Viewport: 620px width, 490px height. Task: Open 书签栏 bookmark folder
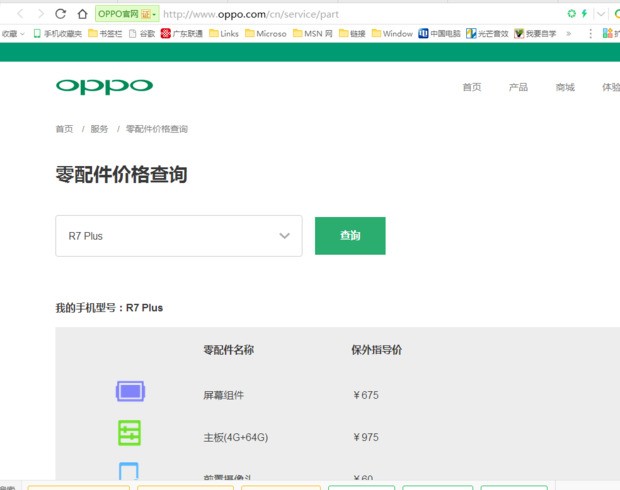point(105,34)
